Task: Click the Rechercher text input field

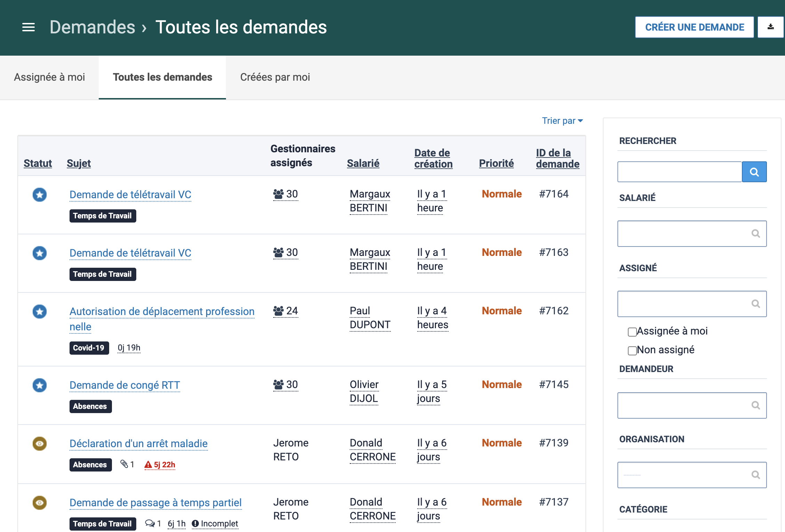Action: [x=680, y=172]
